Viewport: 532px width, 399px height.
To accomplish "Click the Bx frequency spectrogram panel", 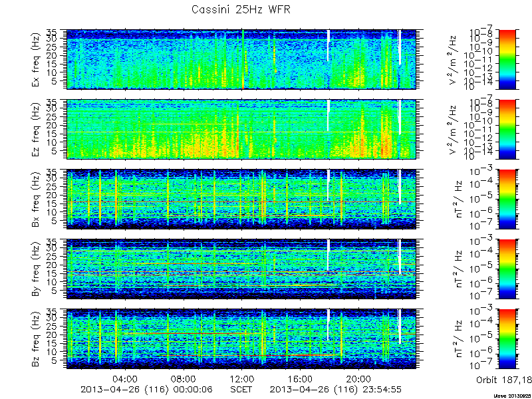I will (x=241, y=199).
